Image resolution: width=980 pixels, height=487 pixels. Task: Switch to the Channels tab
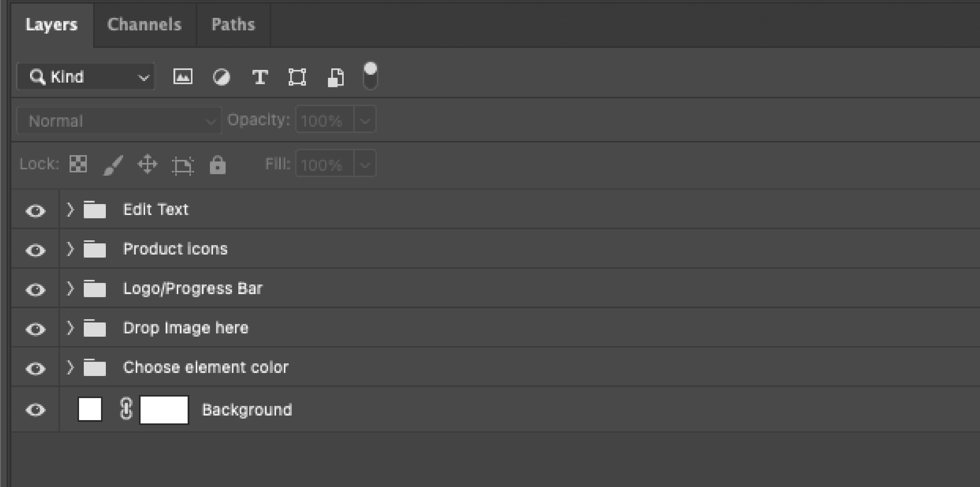click(144, 25)
